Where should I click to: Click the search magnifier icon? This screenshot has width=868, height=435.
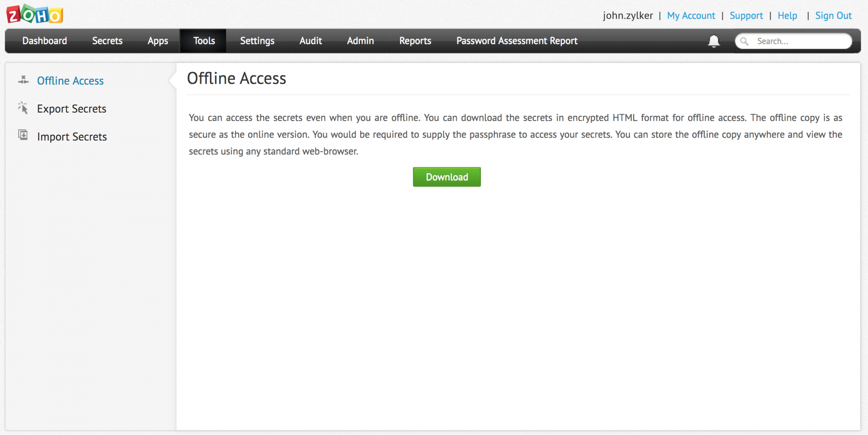click(744, 41)
